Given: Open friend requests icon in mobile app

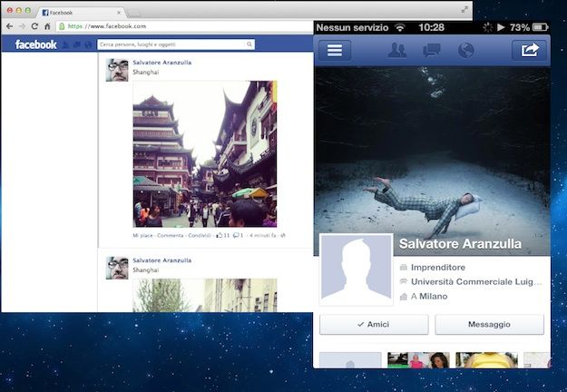Looking at the screenshot, I should [397, 50].
